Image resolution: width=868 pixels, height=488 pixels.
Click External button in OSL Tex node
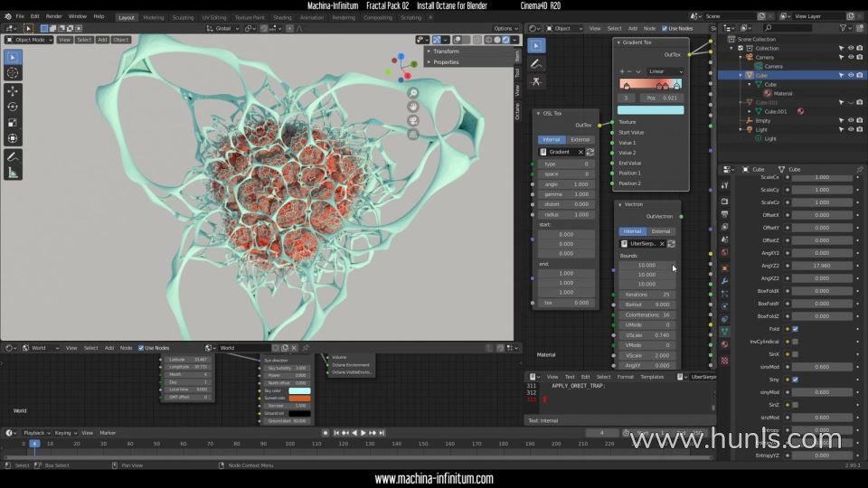[580, 139]
